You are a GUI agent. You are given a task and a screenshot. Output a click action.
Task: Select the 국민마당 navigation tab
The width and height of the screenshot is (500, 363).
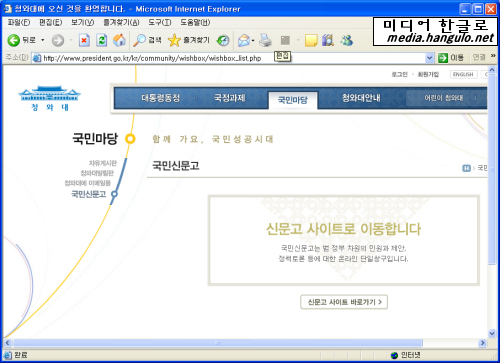click(x=293, y=100)
